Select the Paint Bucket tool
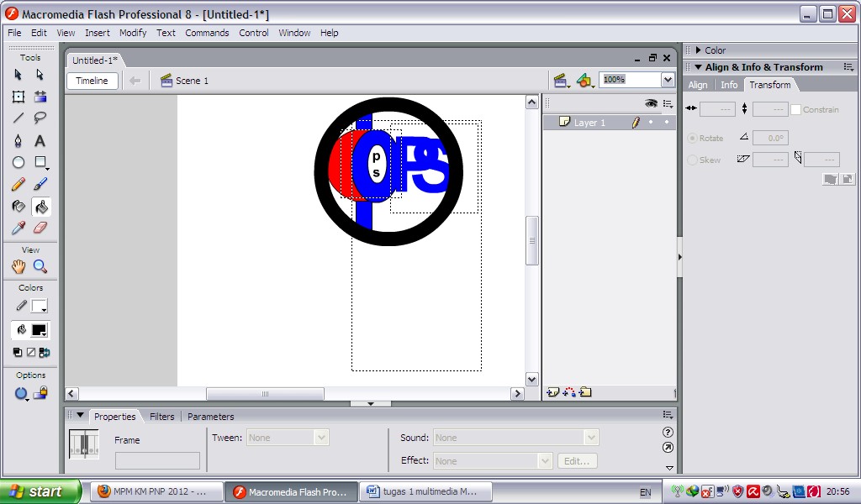This screenshot has width=861, height=504. (41, 207)
